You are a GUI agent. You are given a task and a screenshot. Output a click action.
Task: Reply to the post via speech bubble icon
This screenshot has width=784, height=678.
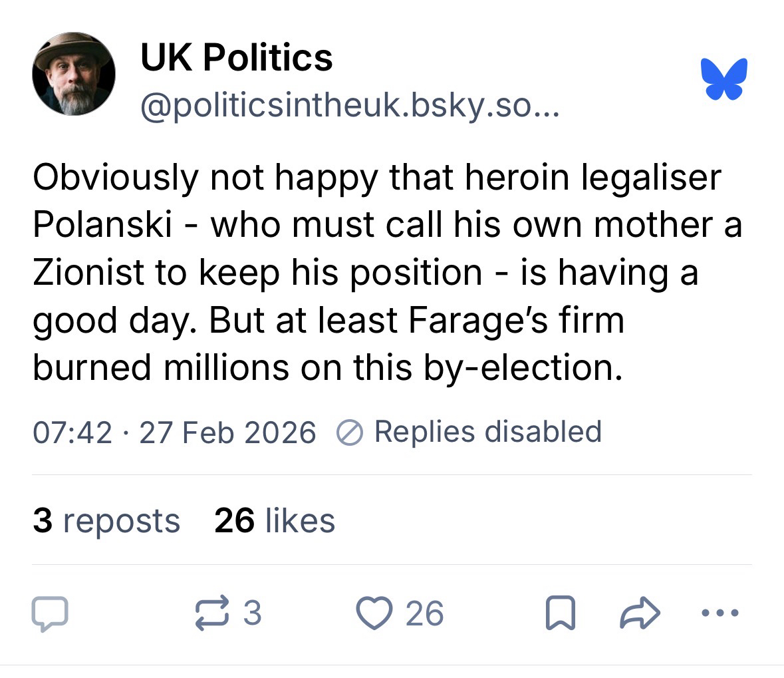[x=50, y=613]
